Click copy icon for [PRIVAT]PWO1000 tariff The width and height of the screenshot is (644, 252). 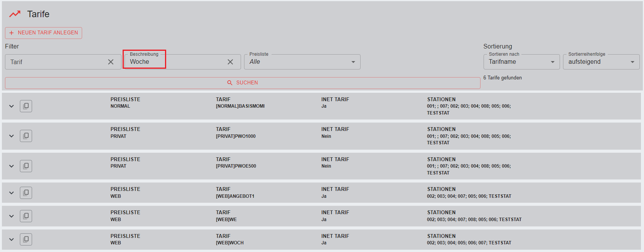click(26, 136)
